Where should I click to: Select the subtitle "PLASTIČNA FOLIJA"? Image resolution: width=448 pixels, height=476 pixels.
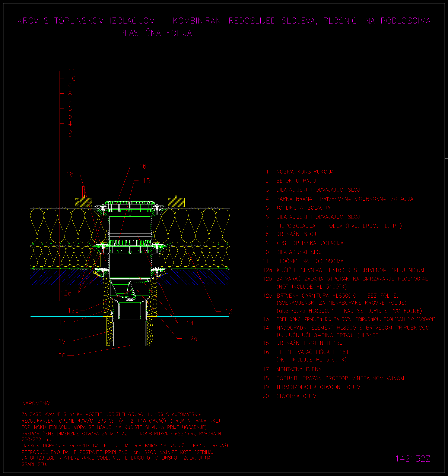click(x=156, y=33)
